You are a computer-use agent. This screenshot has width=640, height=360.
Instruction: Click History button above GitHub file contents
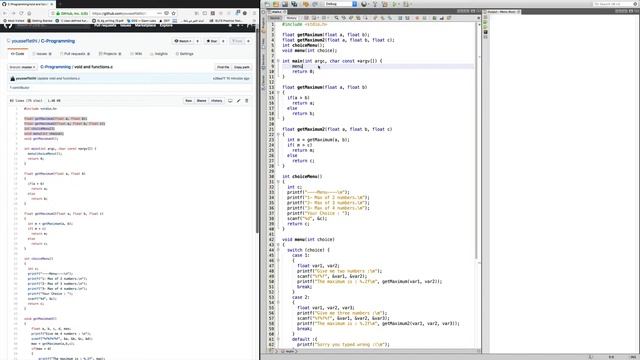217,100
